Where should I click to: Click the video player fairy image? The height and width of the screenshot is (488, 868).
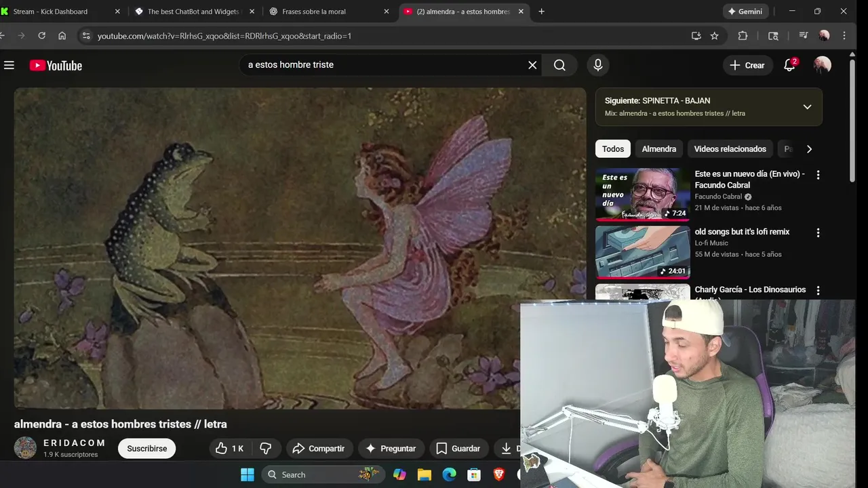click(300, 248)
